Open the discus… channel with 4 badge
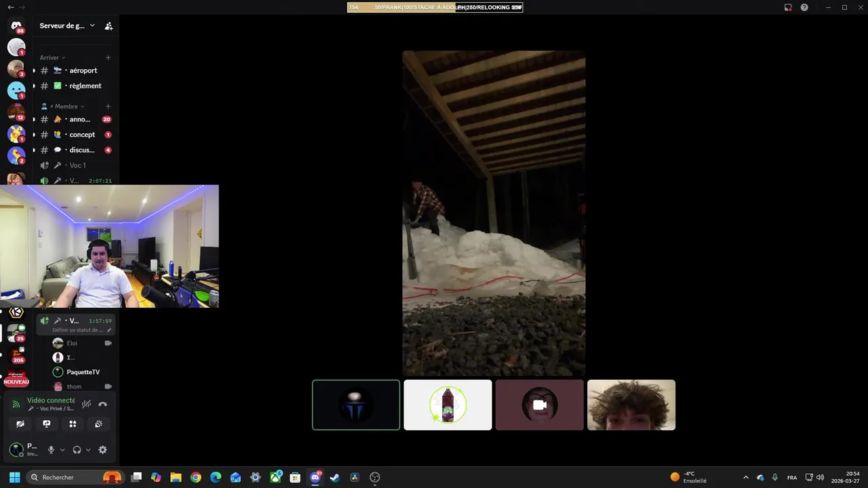 [x=75, y=150]
